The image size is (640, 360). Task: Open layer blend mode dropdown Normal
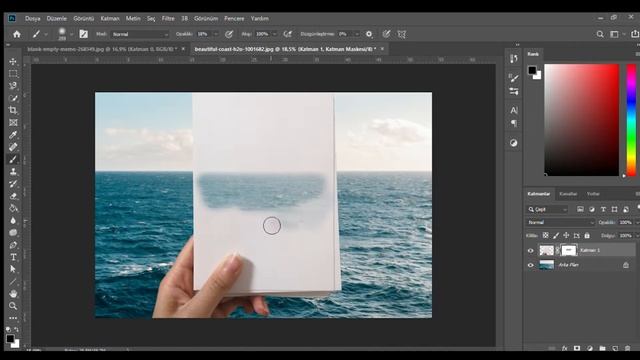(x=560, y=222)
